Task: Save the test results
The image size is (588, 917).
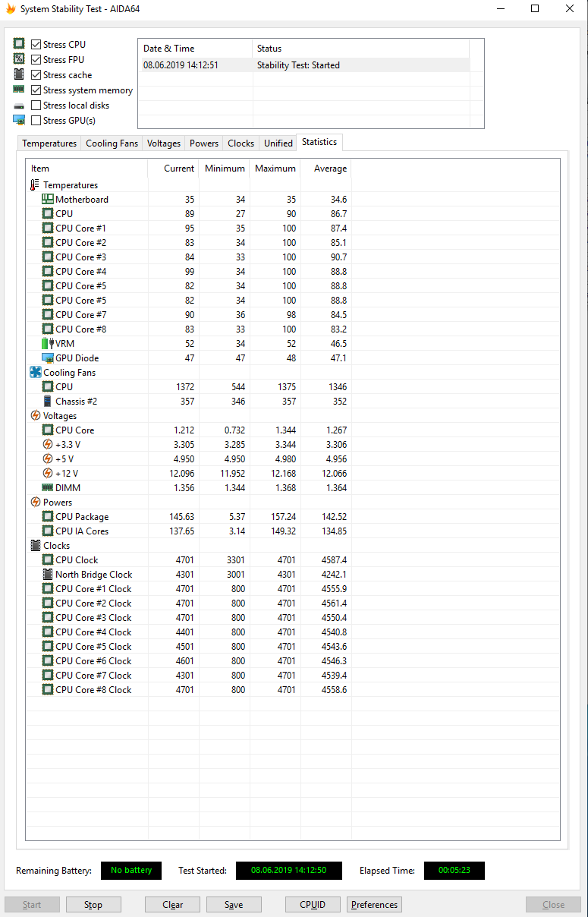Action: (x=234, y=905)
